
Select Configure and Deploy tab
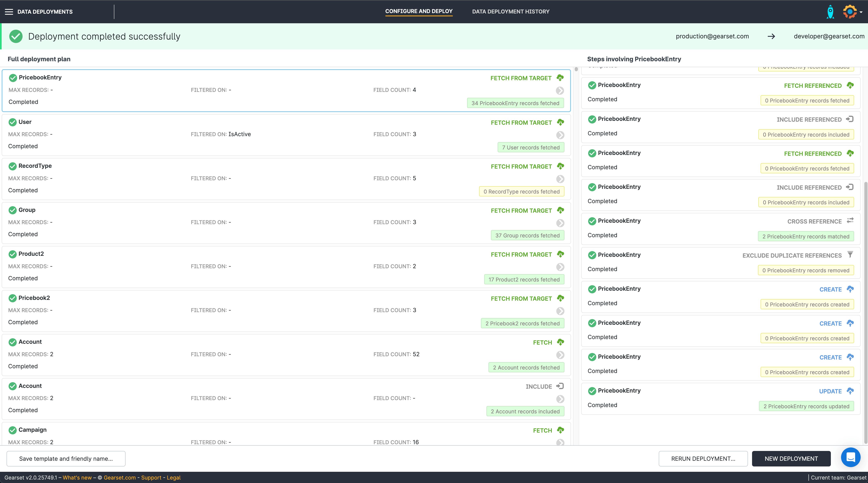point(418,11)
